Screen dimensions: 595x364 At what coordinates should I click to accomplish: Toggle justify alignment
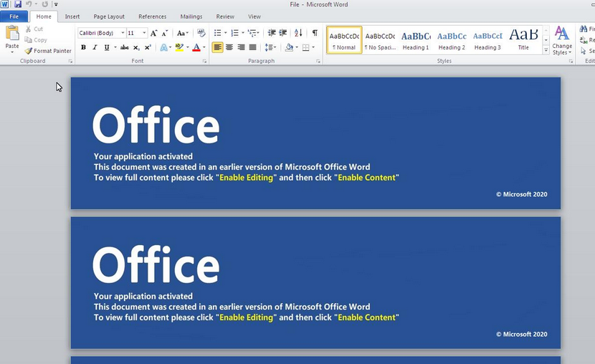253,47
